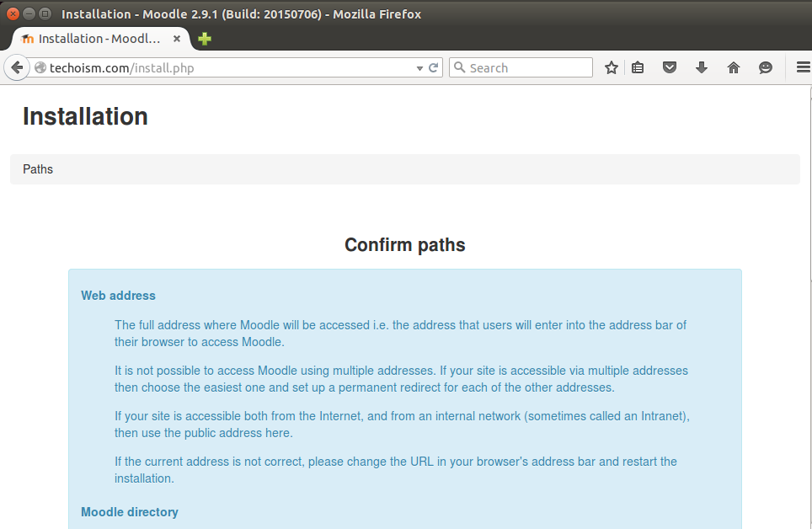
Task: Click the Confirm paths heading
Action: tap(405, 244)
